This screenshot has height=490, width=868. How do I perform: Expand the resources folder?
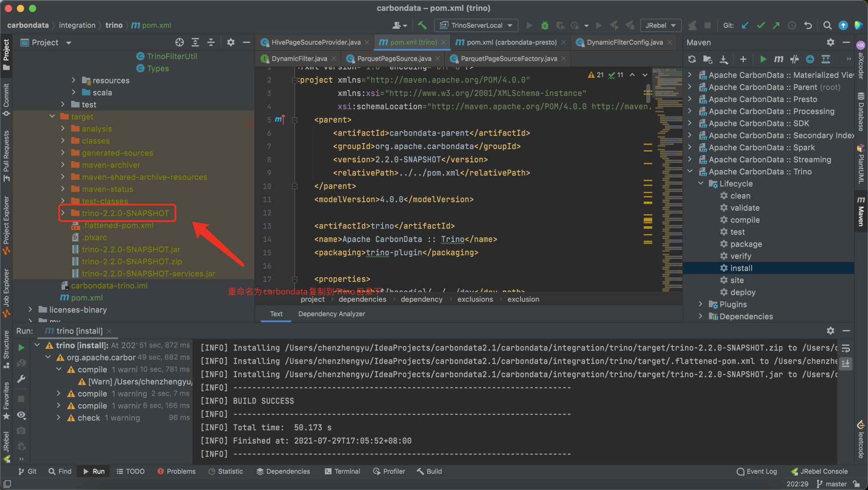74,80
